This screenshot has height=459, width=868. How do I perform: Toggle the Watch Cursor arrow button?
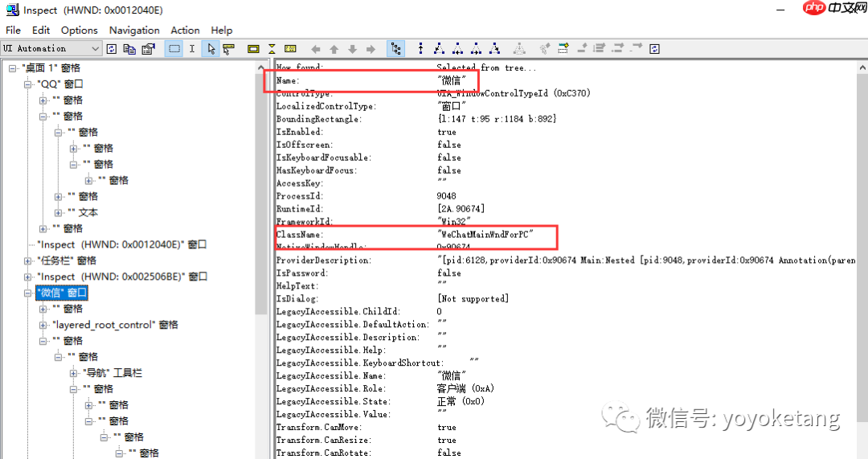coord(211,49)
